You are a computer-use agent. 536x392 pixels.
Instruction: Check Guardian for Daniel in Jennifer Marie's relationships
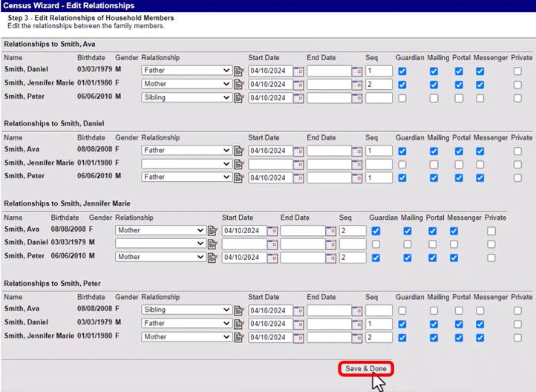point(376,244)
